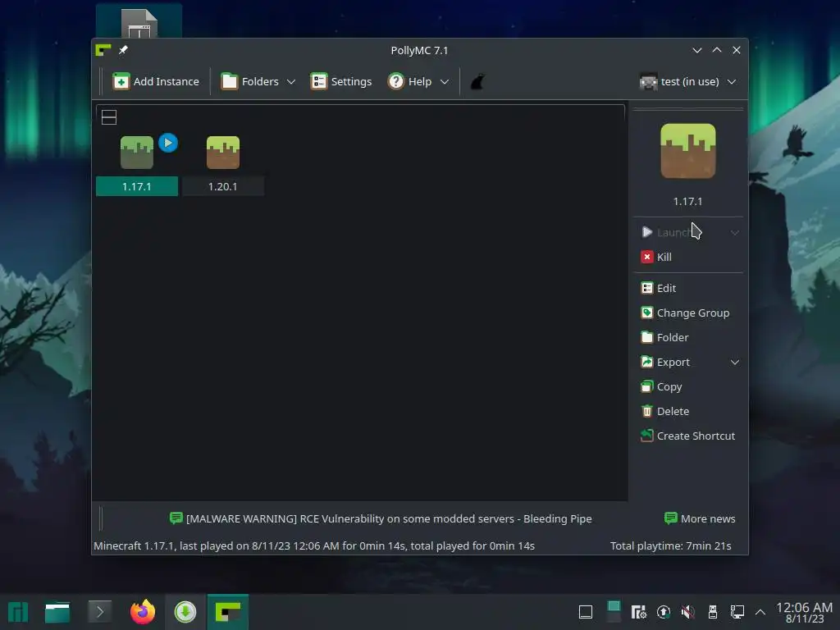This screenshot has width=840, height=630.
Task: Collapse the instance group toggle icon
Action: pos(109,117)
